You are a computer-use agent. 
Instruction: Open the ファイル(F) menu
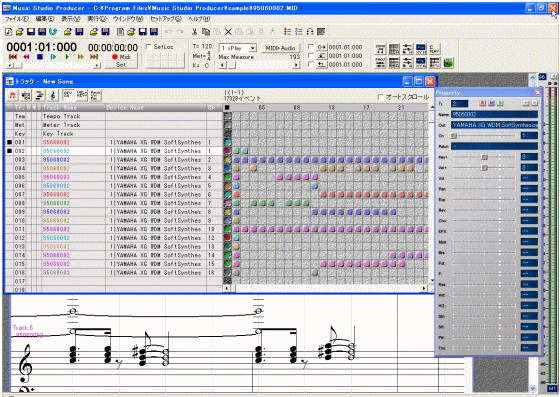coord(16,19)
